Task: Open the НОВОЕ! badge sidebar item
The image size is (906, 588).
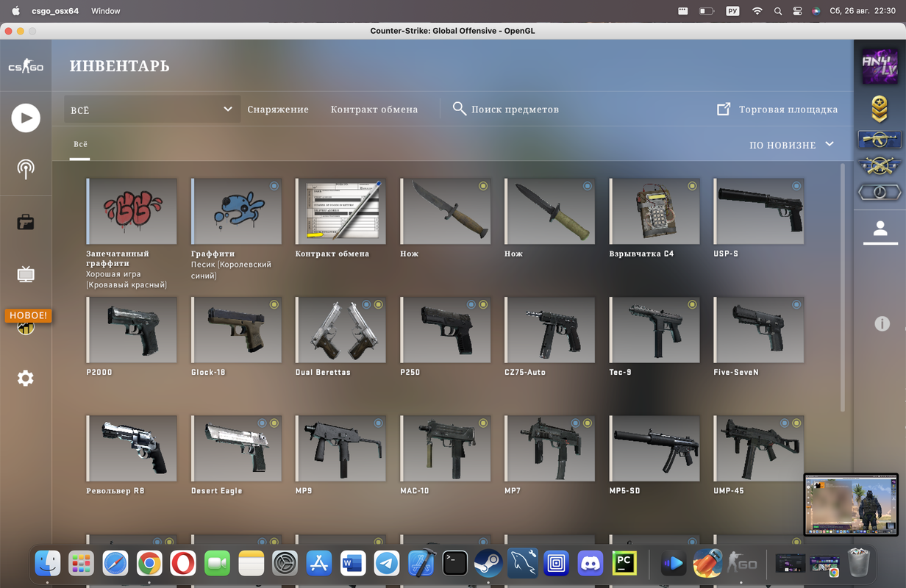Action: pos(28,315)
